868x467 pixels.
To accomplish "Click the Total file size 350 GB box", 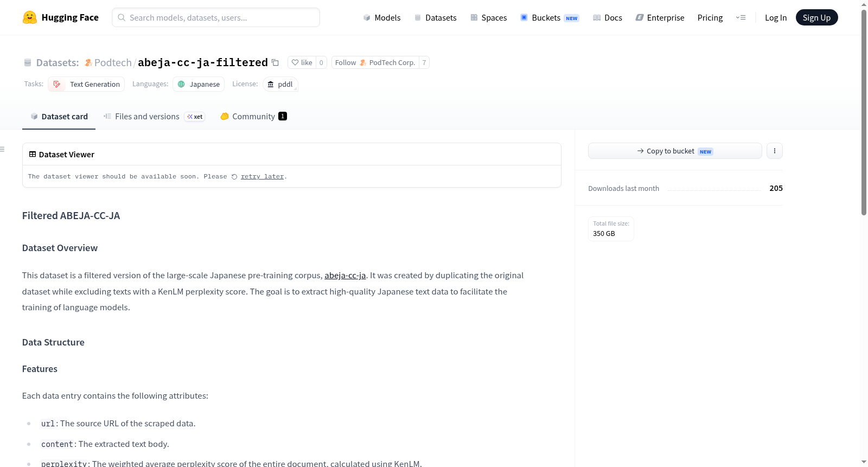I will [611, 229].
